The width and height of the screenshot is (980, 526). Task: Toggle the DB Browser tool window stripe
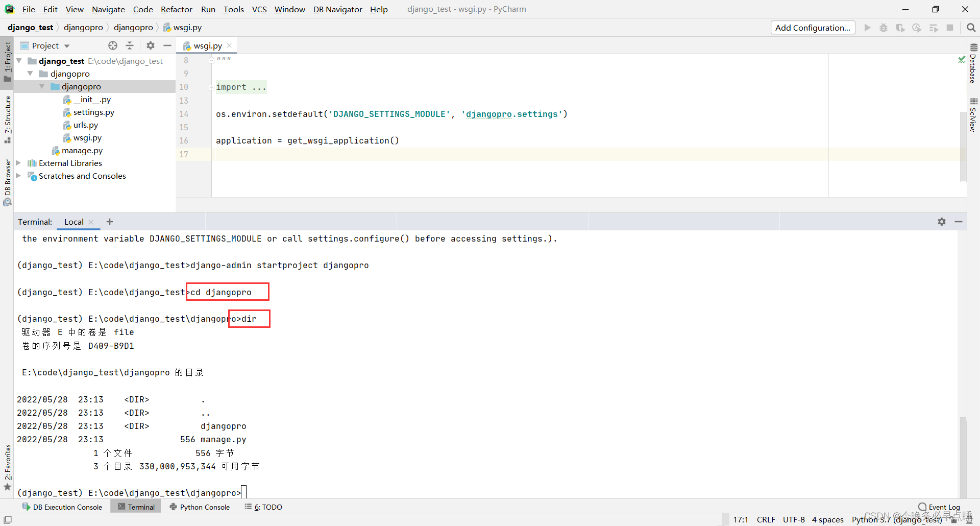(7, 182)
